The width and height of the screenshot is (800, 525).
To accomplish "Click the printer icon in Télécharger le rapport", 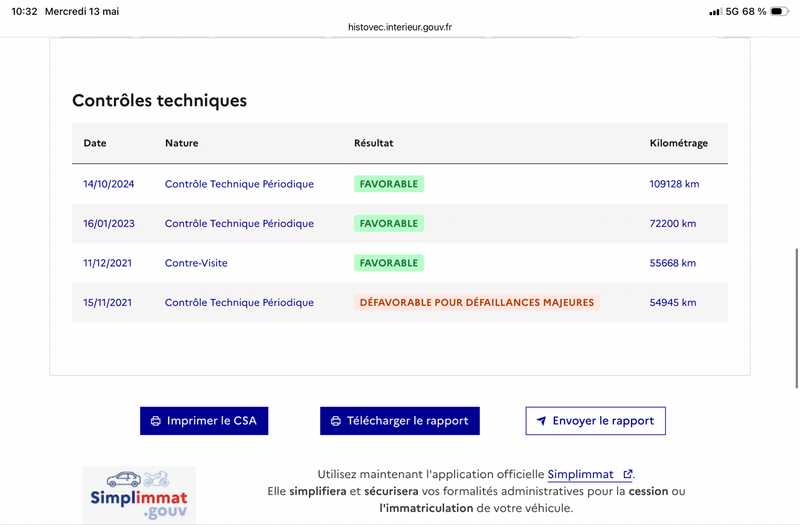I will 336,421.
